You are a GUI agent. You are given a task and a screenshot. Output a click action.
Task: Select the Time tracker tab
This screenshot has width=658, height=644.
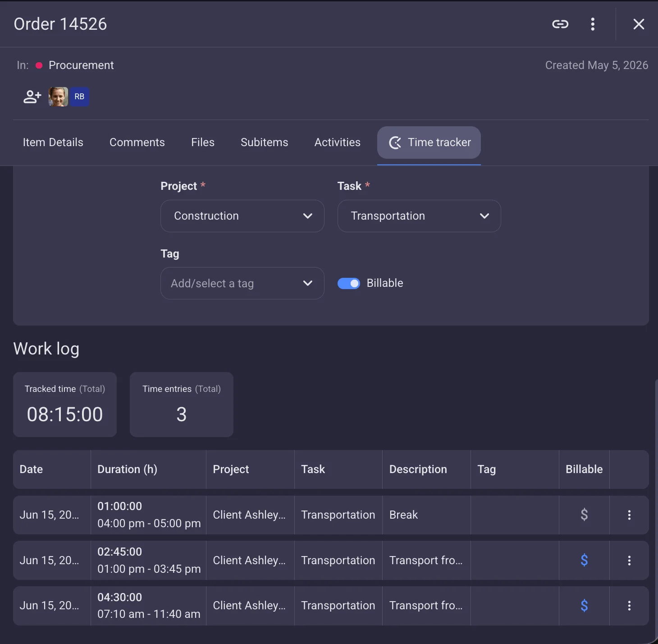[x=429, y=143]
